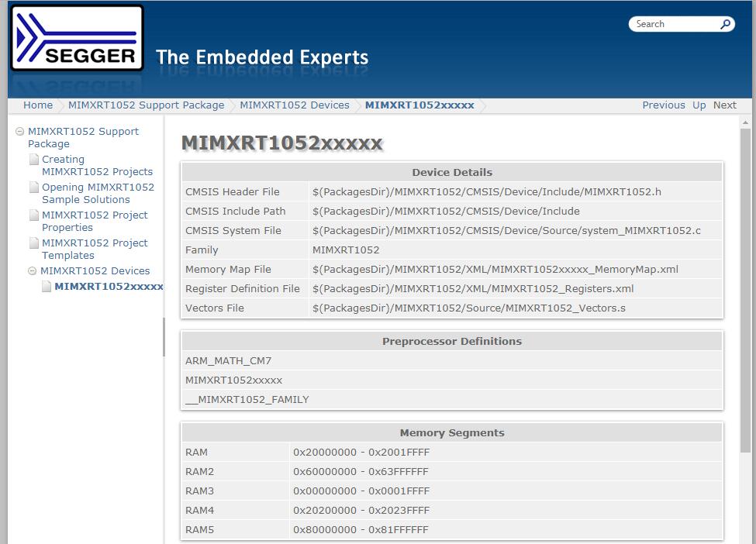Go to the Next page
The height and width of the screenshot is (544, 756).
pos(725,105)
